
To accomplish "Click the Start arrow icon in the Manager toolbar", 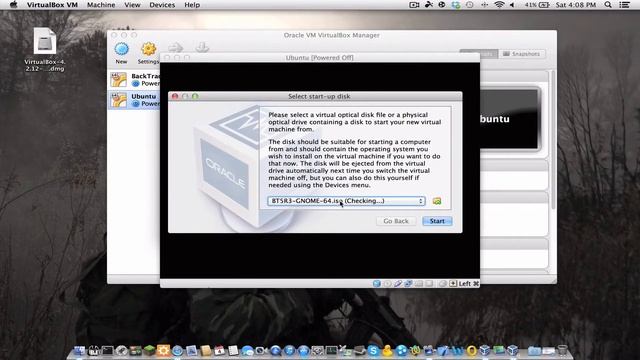I will 176,47.
